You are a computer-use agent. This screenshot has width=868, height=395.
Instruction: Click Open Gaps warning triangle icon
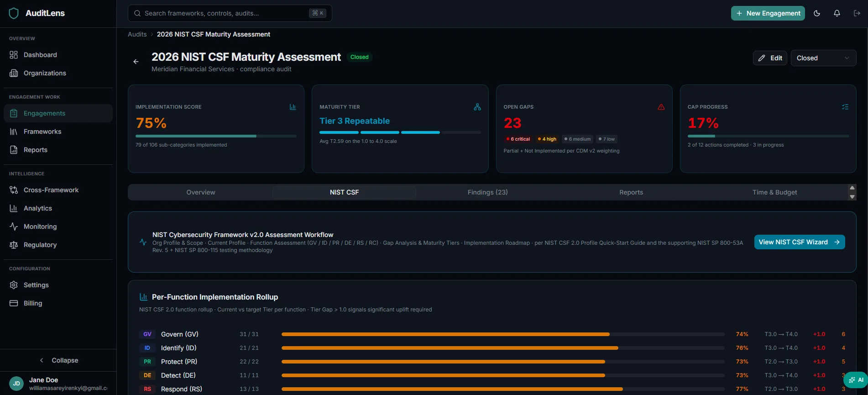(x=661, y=107)
